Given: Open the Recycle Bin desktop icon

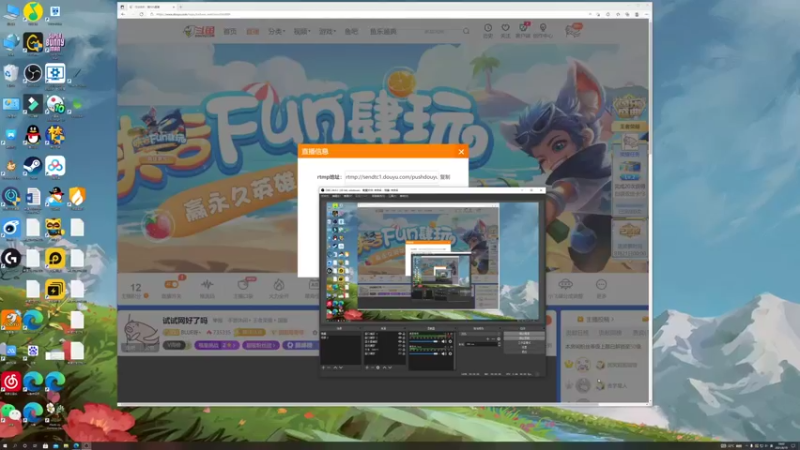Looking at the screenshot, I should point(11,73).
